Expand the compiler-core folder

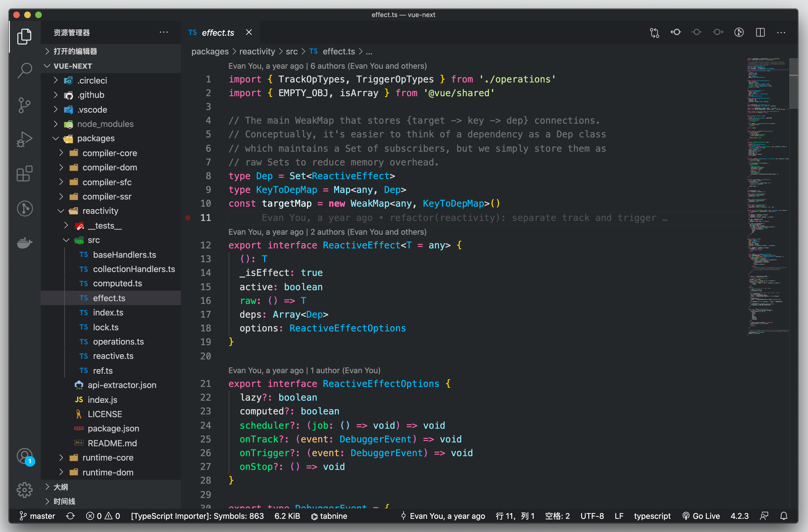point(109,153)
